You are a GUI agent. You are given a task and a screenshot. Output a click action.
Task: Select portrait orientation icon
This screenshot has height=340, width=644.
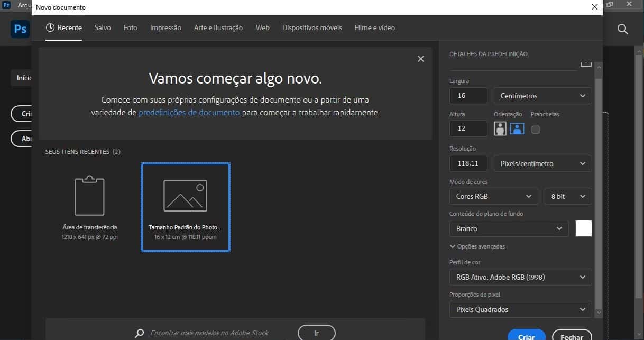click(x=500, y=128)
